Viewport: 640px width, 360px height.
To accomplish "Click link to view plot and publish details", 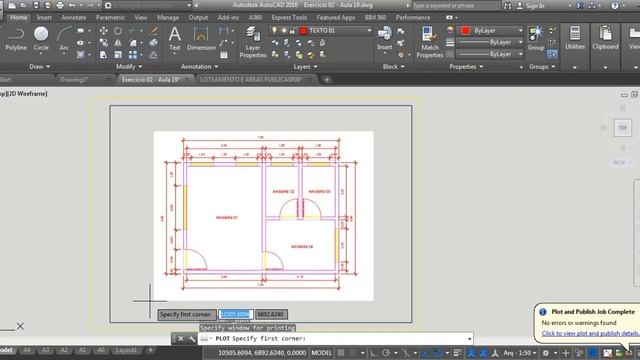I will (x=590, y=333).
